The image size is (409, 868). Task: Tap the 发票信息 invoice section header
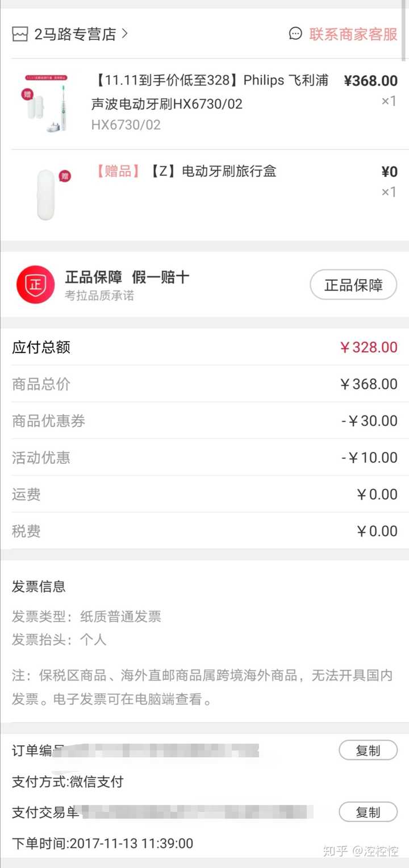coord(39,587)
